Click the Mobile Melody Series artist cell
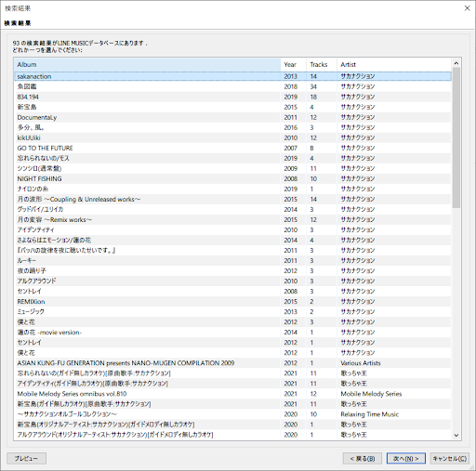This screenshot has width=476, height=471. 371,394
